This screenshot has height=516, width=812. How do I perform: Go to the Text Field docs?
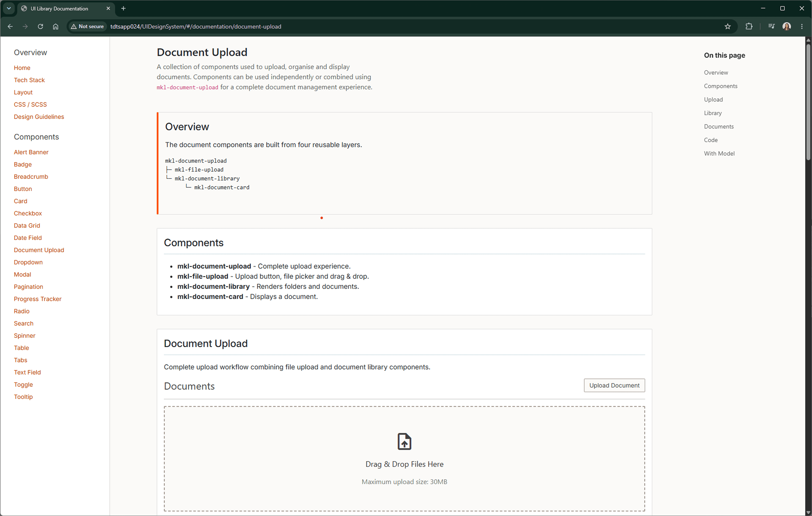tap(27, 372)
